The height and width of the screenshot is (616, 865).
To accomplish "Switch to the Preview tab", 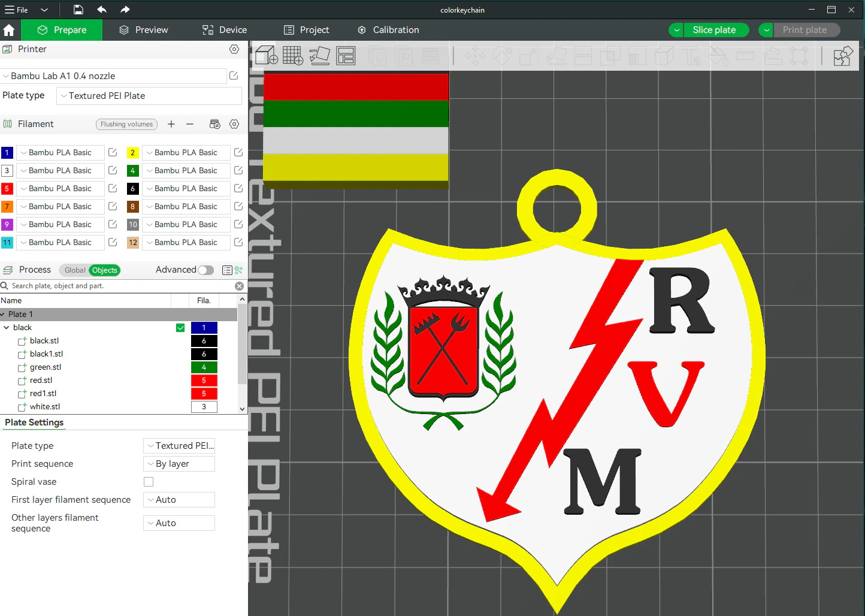I will 144,30.
